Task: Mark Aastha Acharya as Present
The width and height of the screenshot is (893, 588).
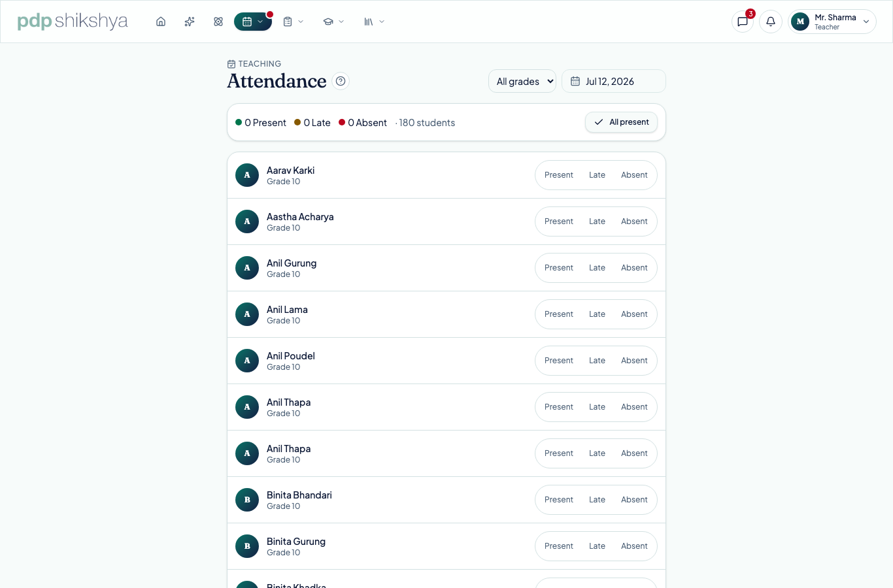Action: [559, 221]
